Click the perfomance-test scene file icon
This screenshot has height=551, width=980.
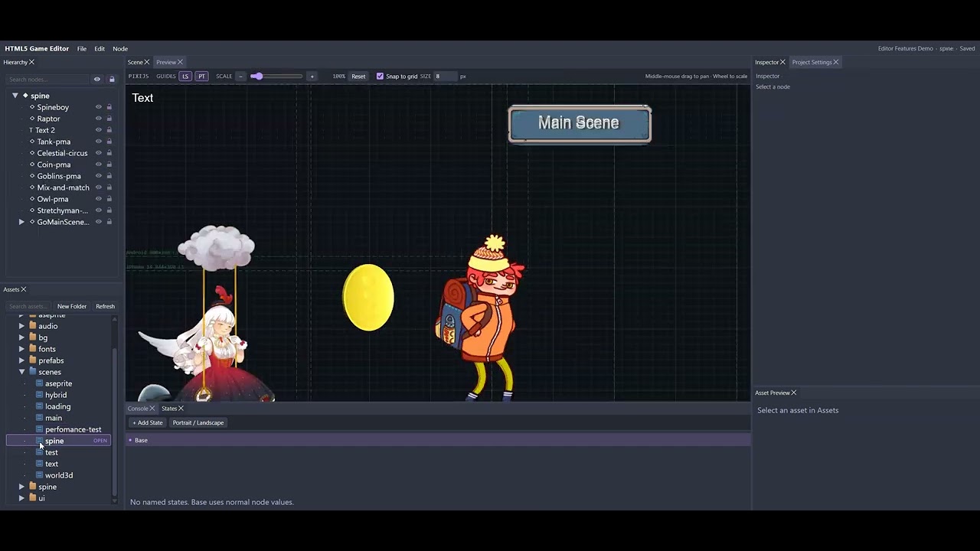pos(40,429)
